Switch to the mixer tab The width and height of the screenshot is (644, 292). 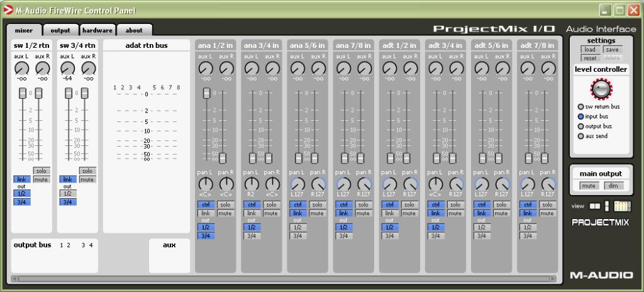[x=25, y=30]
